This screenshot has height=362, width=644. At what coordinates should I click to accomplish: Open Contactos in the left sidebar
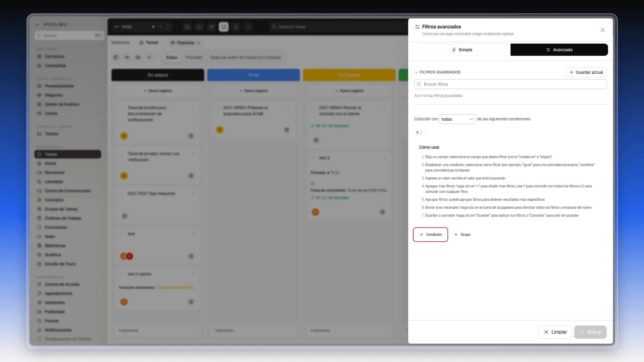pyautogui.click(x=68, y=56)
